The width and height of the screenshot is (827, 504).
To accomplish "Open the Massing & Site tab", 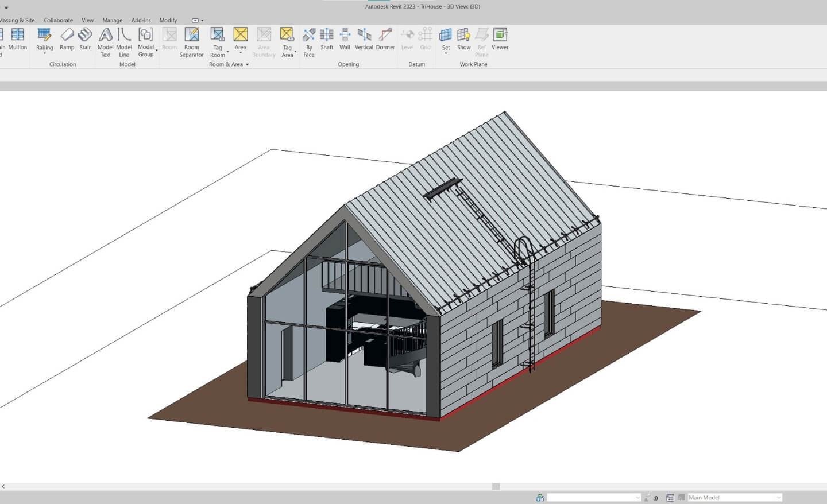I will pyautogui.click(x=17, y=20).
